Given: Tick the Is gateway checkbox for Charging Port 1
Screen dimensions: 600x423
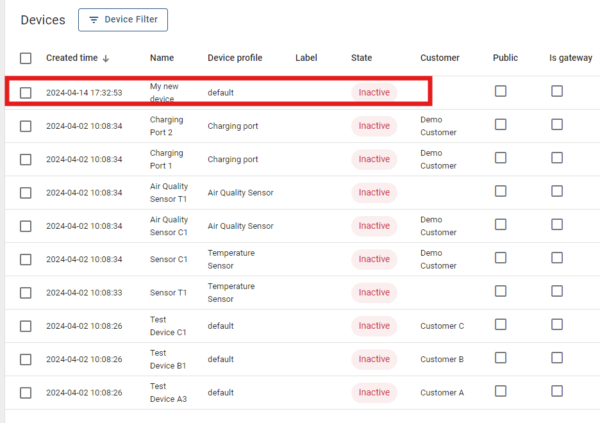Looking at the screenshot, I should tap(557, 158).
